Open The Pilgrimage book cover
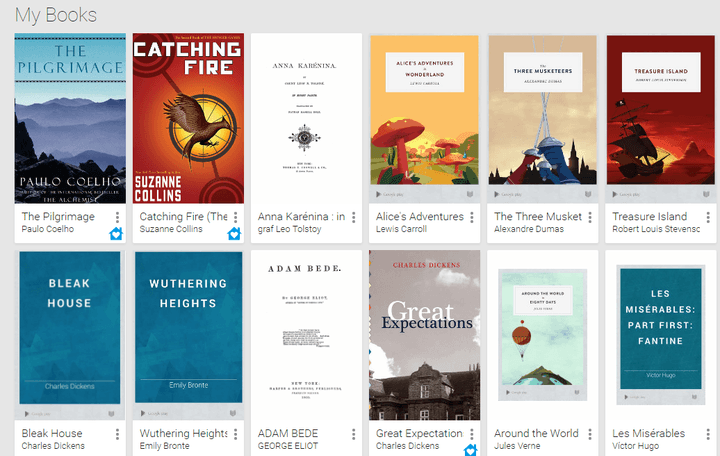The width and height of the screenshot is (720, 456). tap(70, 118)
